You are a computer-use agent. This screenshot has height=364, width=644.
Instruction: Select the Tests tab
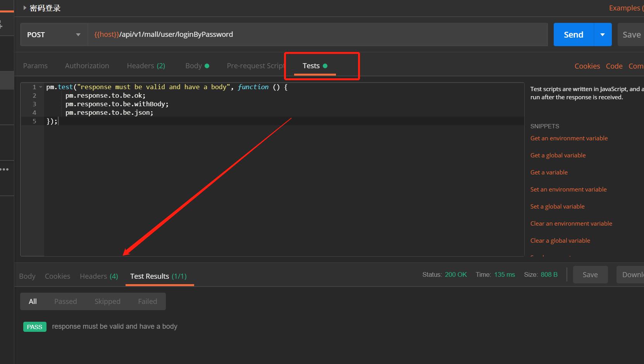pos(315,66)
